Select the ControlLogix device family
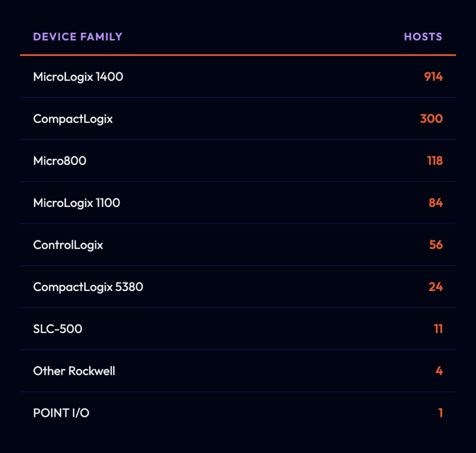 point(68,245)
